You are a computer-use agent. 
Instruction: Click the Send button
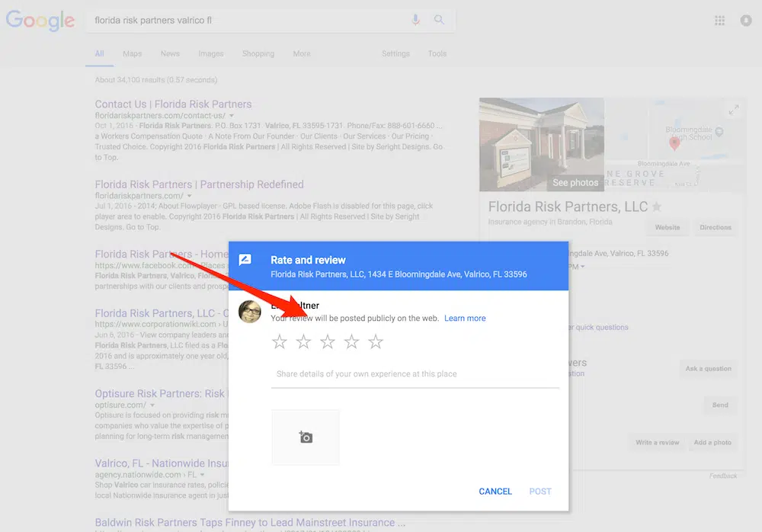[720, 405]
